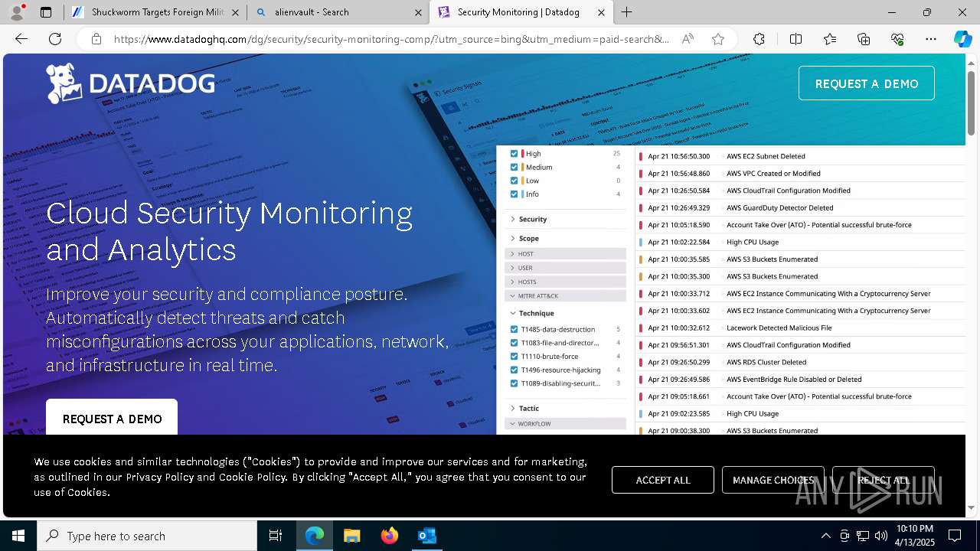This screenshot has height=551, width=980.
Task: Uncheck the Low severity checkbox
Action: (514, 181)
